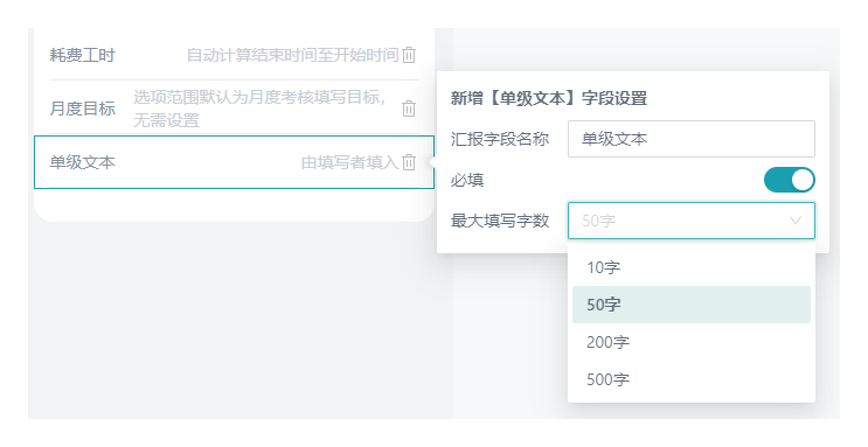Click the 最大填写字数 label

tap(500, 221)
